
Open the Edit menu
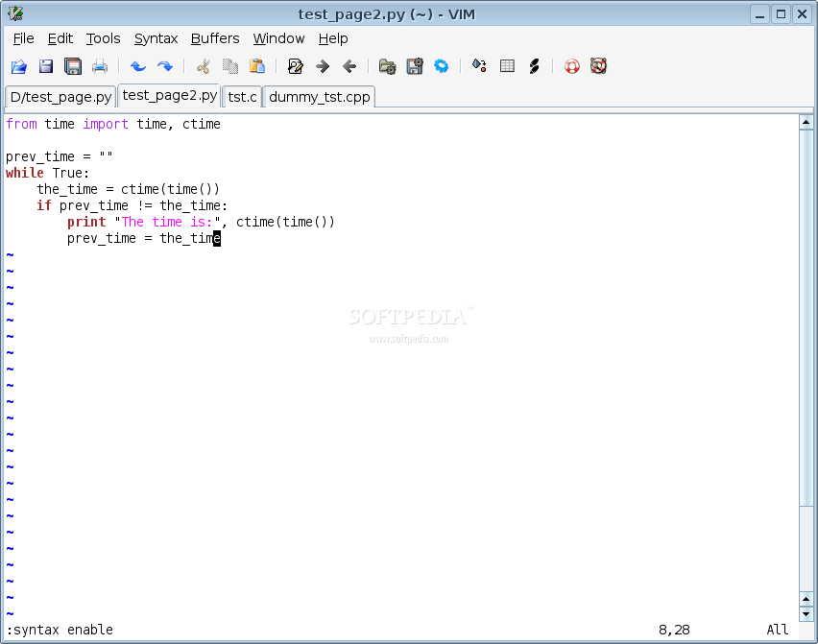click(60, 38)
